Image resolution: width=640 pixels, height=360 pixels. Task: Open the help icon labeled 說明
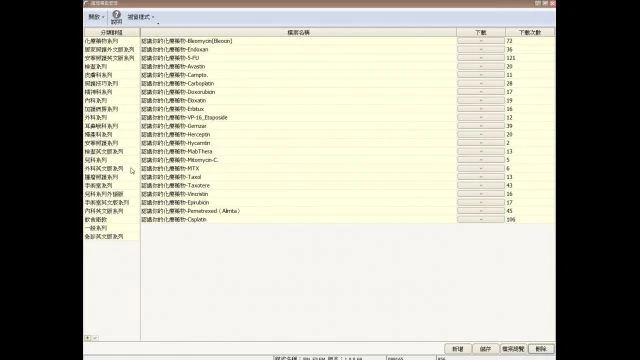(x=116, y=17)
